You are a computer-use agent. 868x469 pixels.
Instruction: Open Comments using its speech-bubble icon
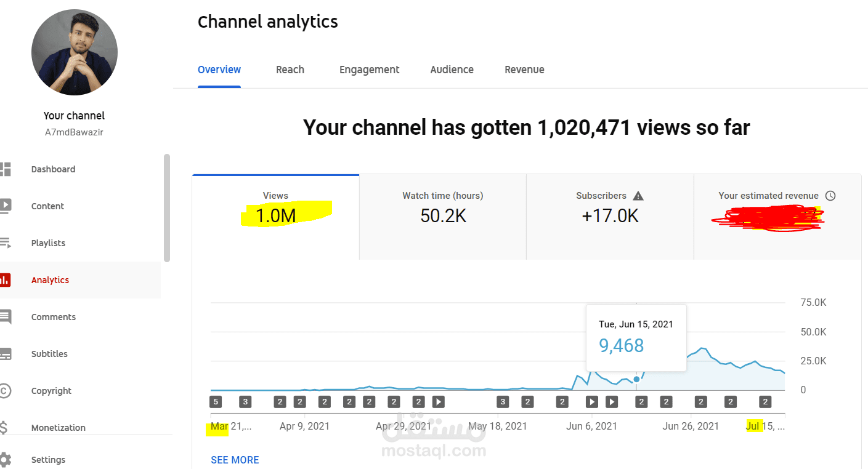coord(5,317)
